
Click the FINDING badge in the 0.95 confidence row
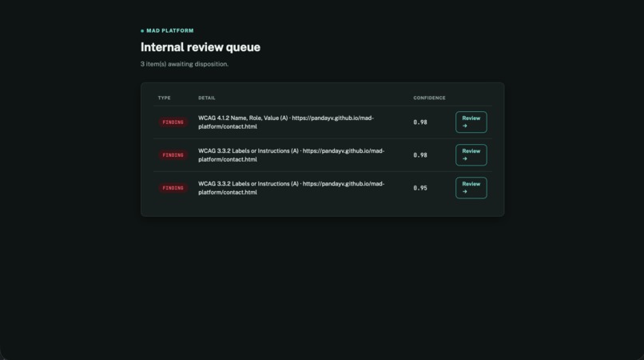coord(173,188)
